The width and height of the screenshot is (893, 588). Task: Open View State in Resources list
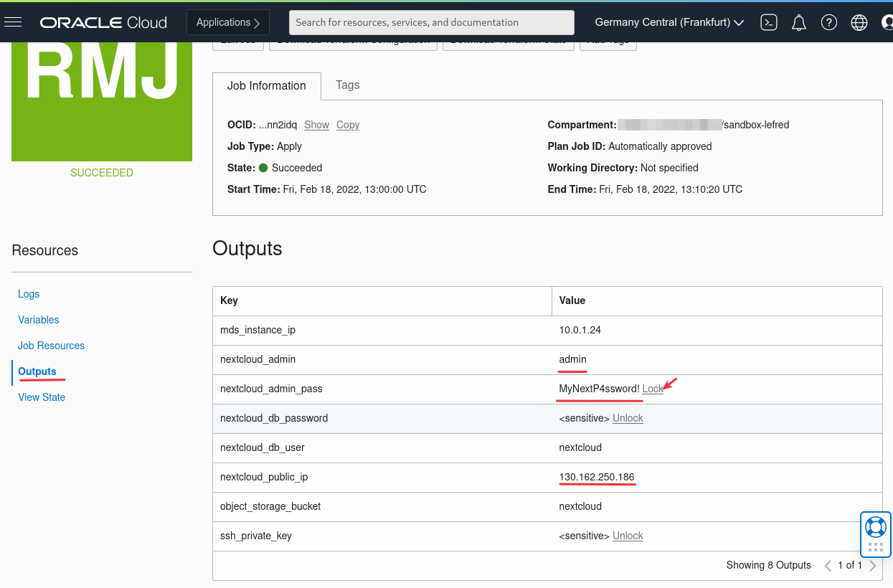pyautogui.click(x=42, y=397)
